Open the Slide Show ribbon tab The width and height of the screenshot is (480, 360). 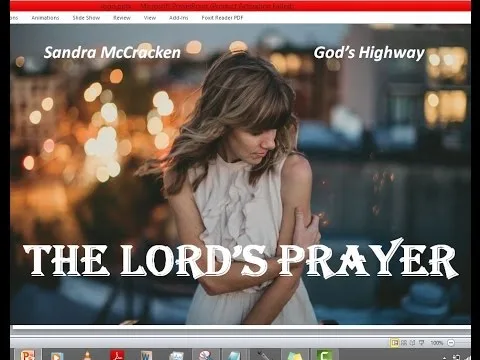pyautogui.click(x=86, y=18)
